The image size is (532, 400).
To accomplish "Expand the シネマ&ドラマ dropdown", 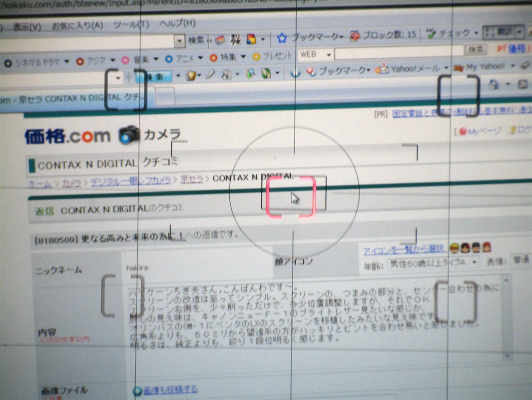I will 67,61.
